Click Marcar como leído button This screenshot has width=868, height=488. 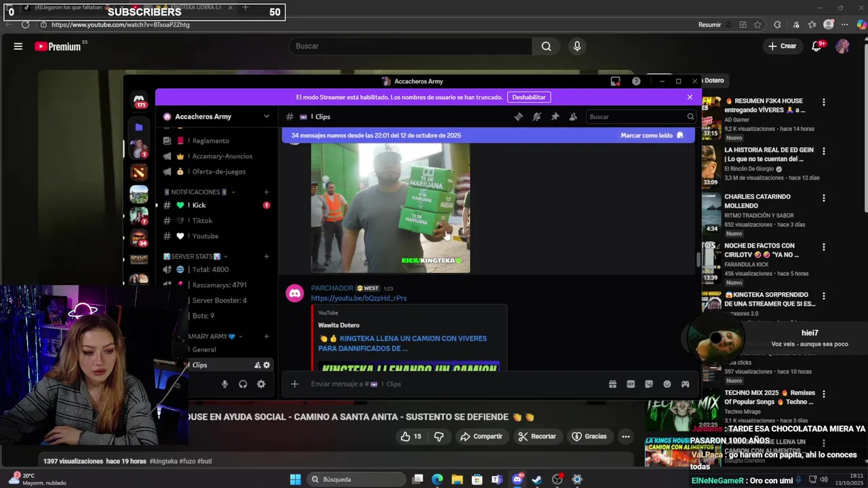click(x=652, y=136)
